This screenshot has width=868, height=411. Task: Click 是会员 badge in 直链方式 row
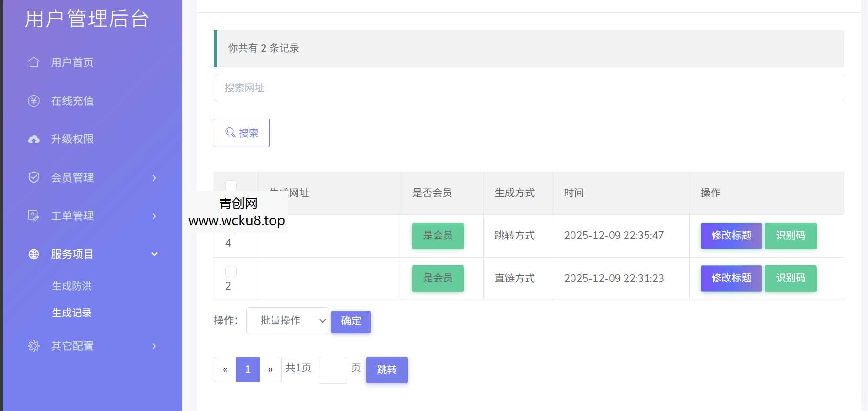pyautogui.click(x=438, y=278)
